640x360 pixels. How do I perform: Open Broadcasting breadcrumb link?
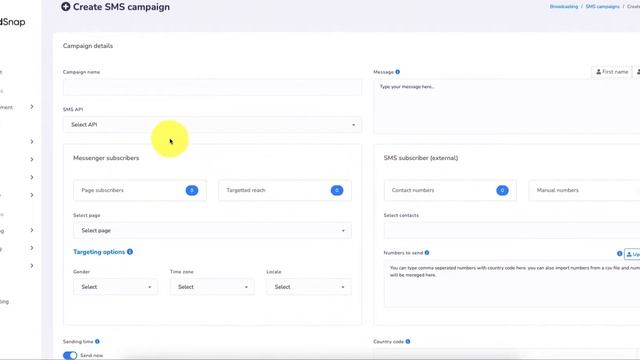tap(564, 7)
